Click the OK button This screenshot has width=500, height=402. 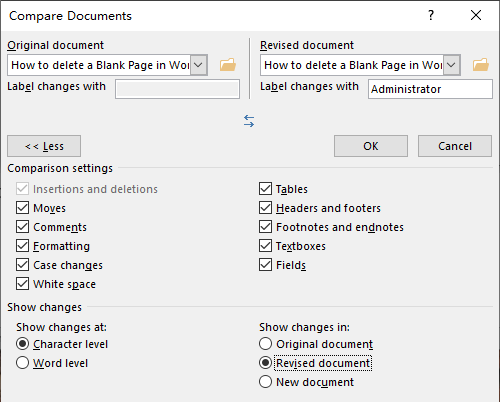click(x=371, y=146)
